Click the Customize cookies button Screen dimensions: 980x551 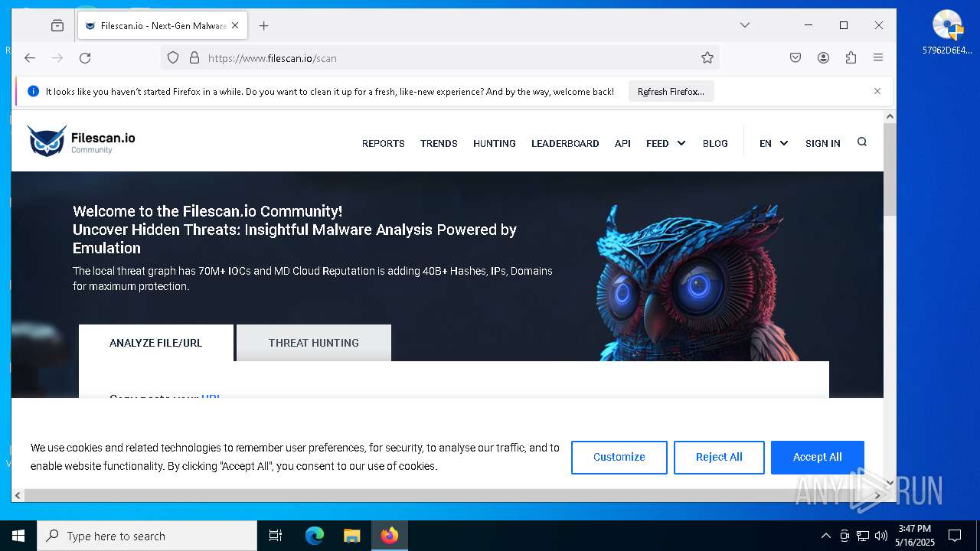coord(619,457)
